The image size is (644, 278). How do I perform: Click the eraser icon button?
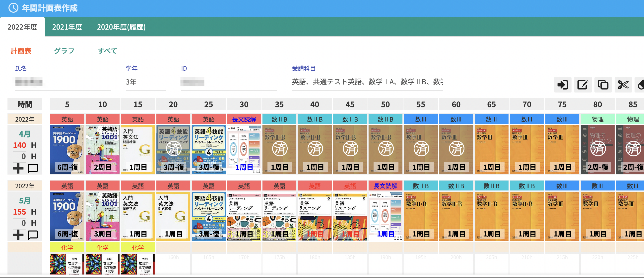[641, 85]
